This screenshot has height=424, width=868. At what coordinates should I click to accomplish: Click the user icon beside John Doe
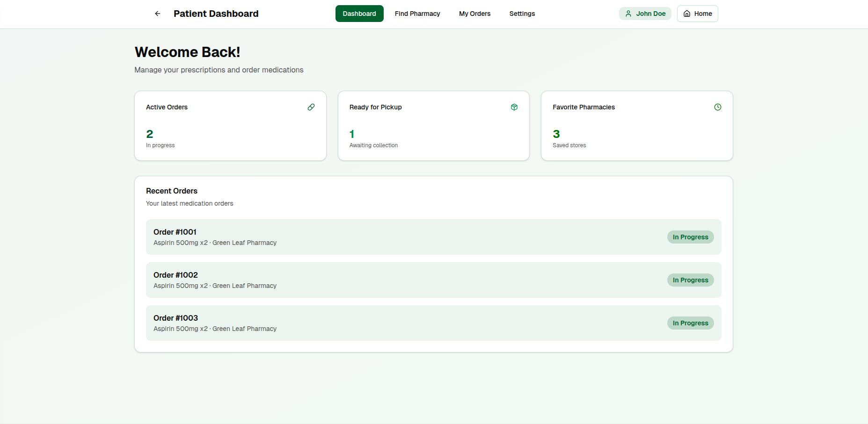(628, 14)
